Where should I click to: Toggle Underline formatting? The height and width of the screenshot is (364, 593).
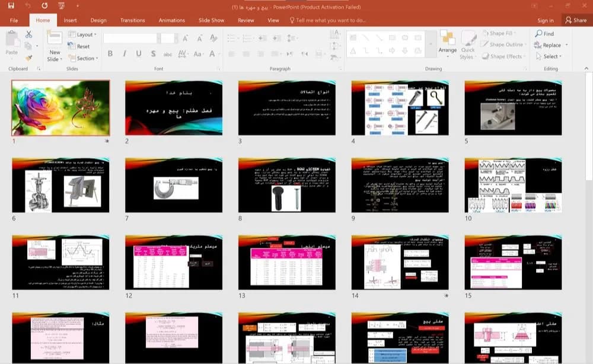point(139,54)
